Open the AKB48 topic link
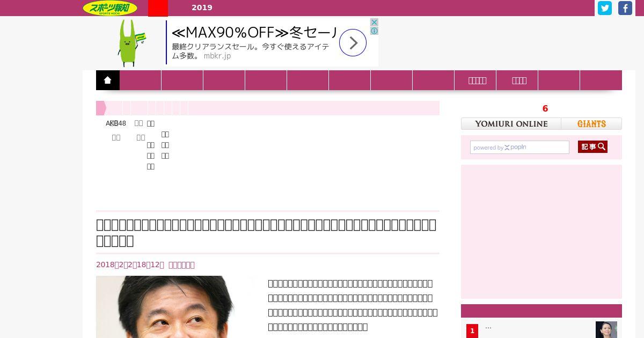This screenshot has width=644, height=338. click(x=116, y=123)
